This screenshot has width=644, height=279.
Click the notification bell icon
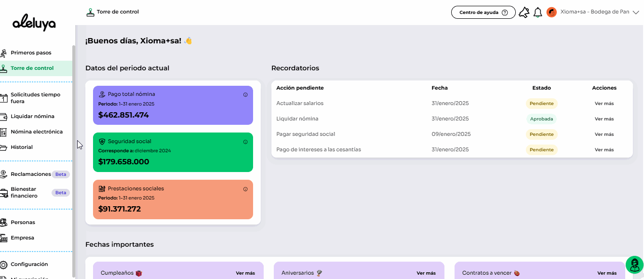[538, 13]
